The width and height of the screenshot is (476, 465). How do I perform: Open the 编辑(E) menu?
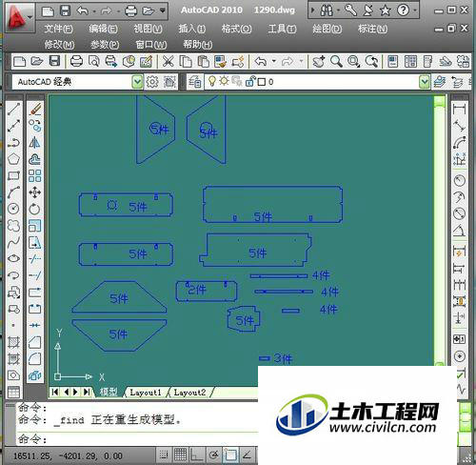point(103,29)
